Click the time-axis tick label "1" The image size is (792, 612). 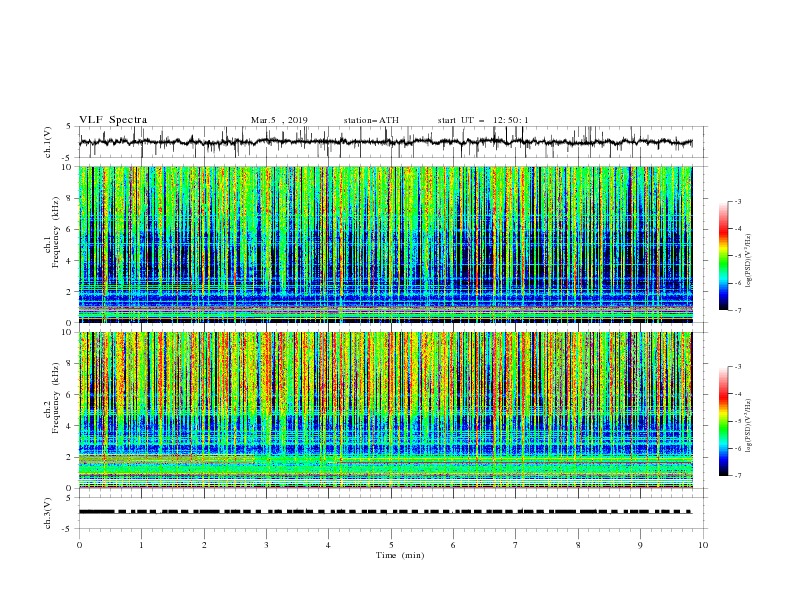point(141,545)
